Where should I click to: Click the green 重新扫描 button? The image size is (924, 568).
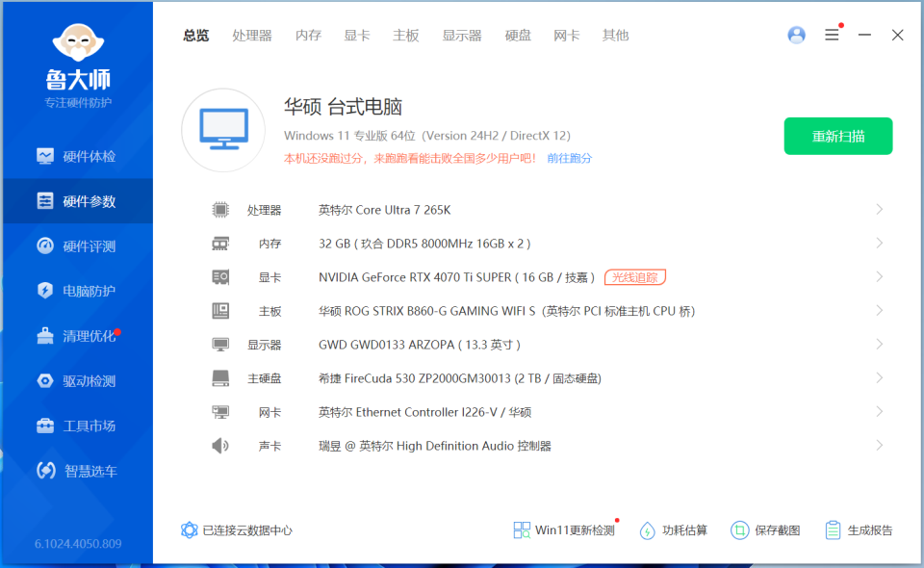point(838,136)
